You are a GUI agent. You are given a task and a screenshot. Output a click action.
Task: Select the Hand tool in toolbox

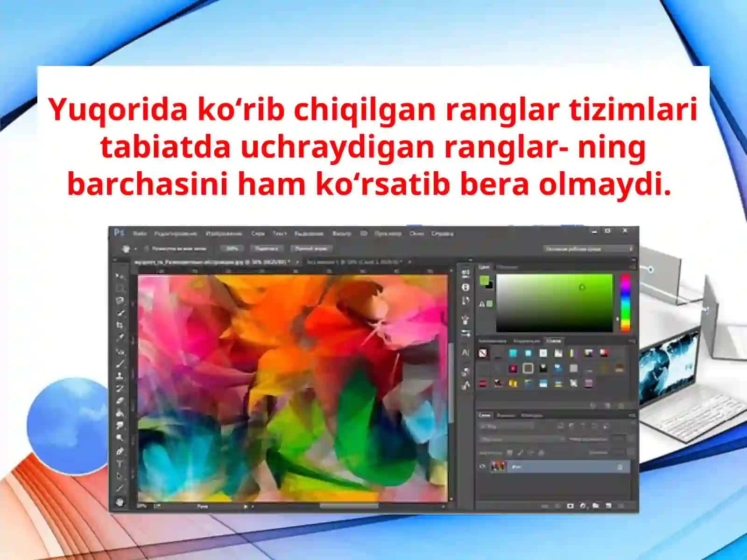(120, 502)
